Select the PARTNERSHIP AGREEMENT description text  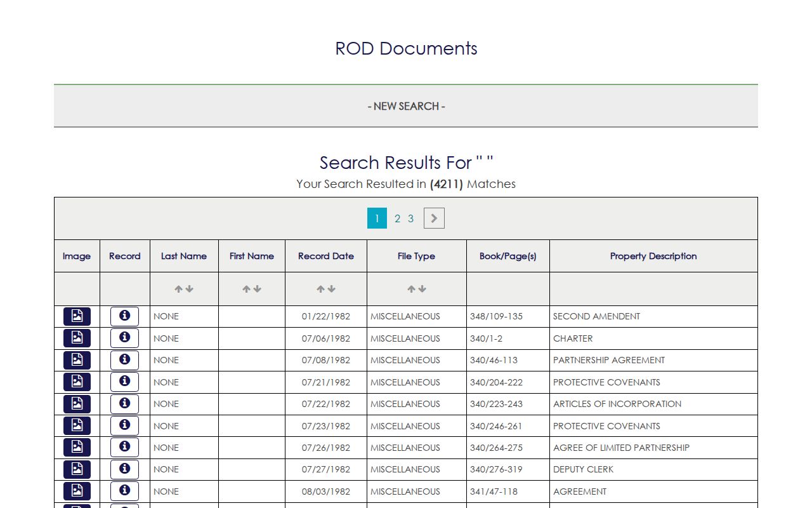coord(609,360)
